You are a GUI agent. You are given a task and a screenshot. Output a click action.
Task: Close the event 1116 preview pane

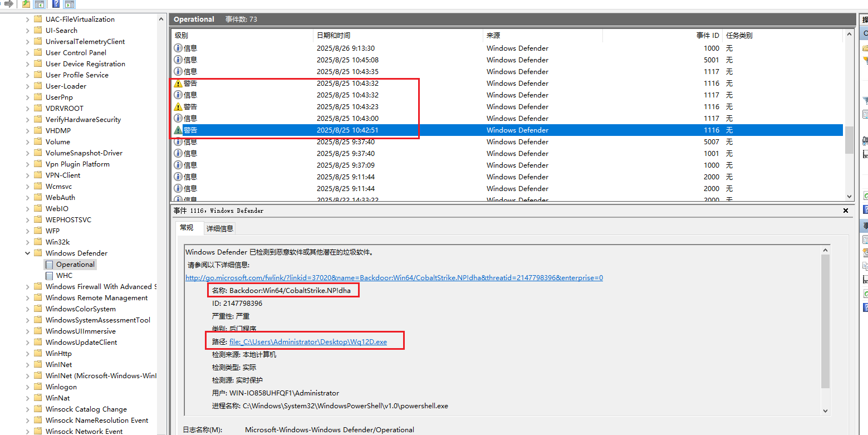coord(846,211)
